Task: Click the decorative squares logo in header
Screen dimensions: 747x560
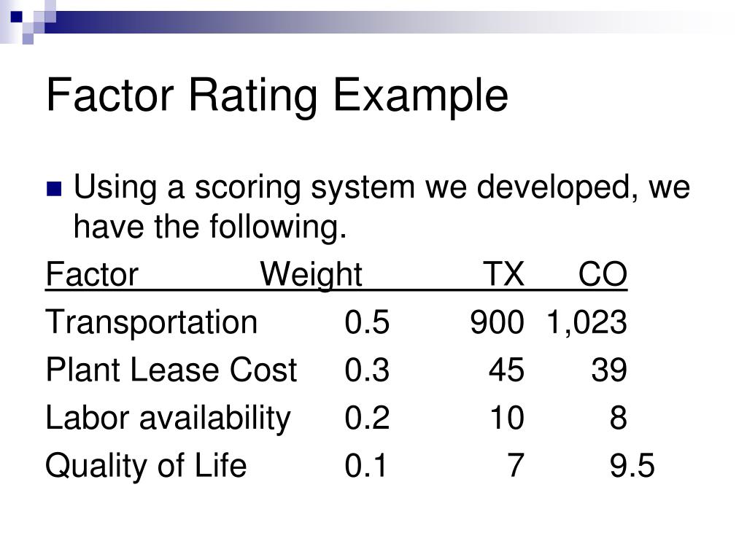Action: point(28,22)
